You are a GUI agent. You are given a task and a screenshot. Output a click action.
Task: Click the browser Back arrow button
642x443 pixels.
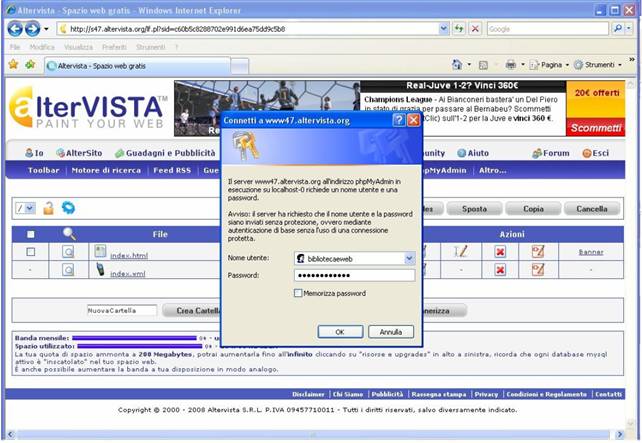coord(15,29)
